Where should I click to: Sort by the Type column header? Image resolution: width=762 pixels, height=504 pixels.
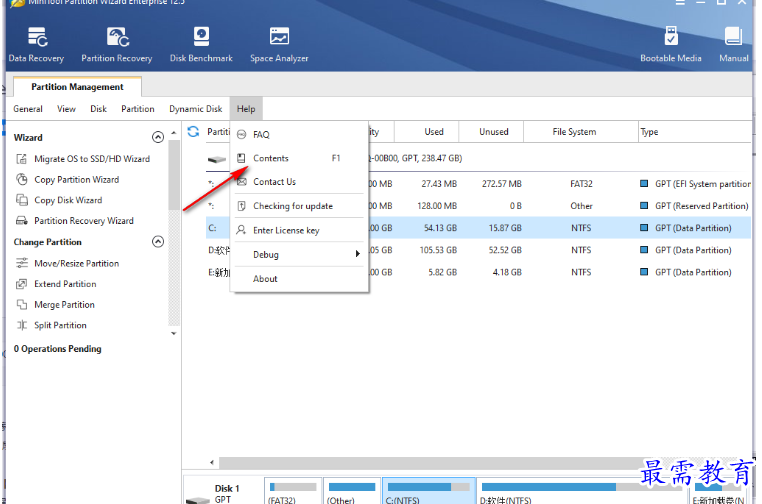[x=695, y=132]
